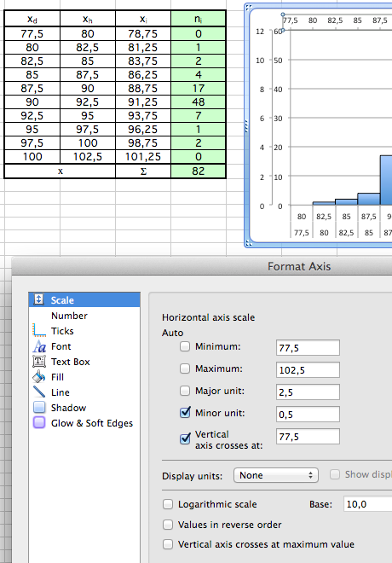Select the Scale label in sidebar

click(62, 300)
